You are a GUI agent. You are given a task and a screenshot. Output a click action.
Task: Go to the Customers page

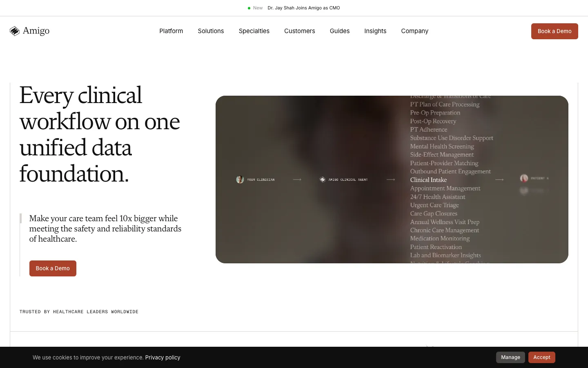tap(300, 31)
